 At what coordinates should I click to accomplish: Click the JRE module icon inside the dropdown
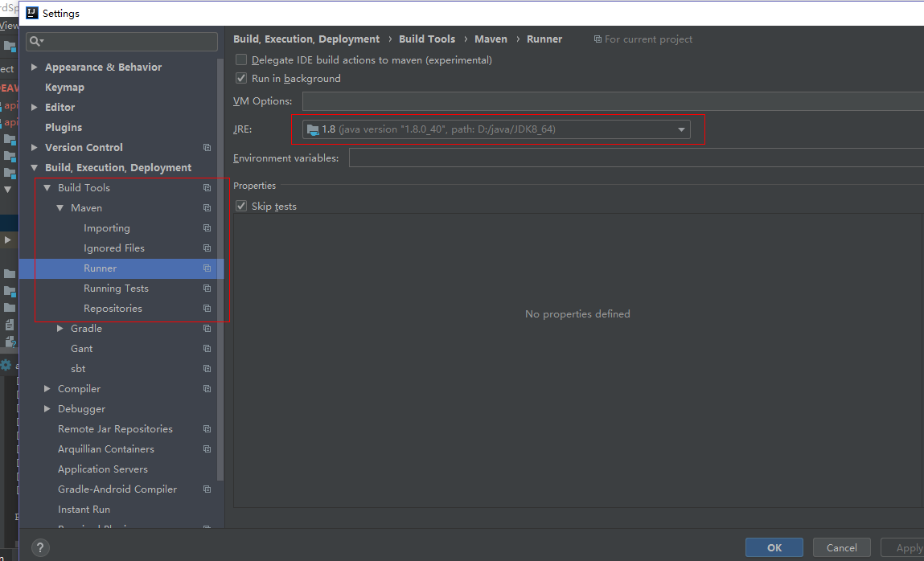click(x=313, y=129)
